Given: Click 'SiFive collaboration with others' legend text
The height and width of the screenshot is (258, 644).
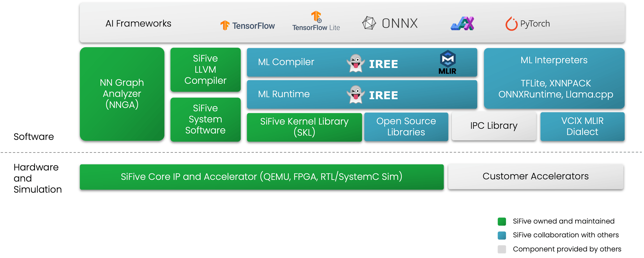Looking at the screenshot, I should pyautogui.click(x=566, y=235).
